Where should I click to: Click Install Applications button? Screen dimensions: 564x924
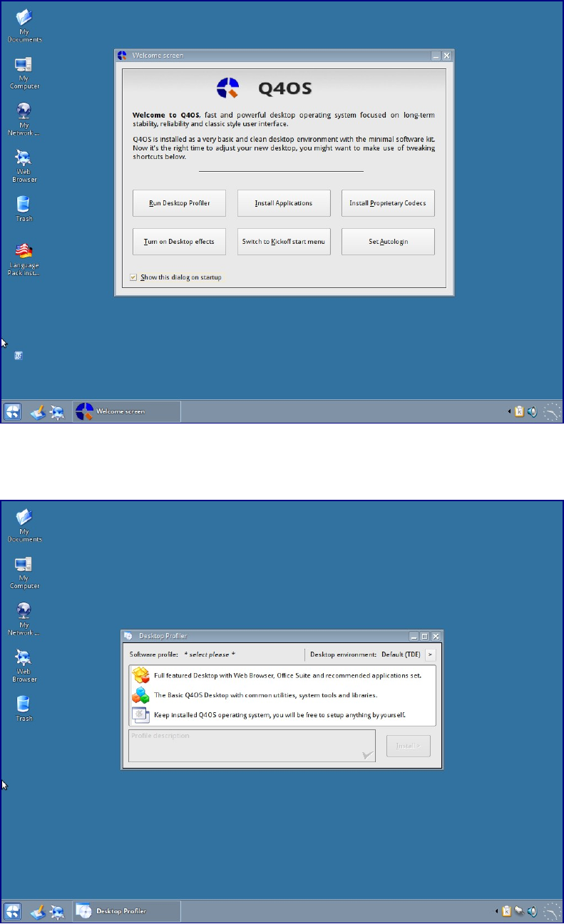(284, 203)
